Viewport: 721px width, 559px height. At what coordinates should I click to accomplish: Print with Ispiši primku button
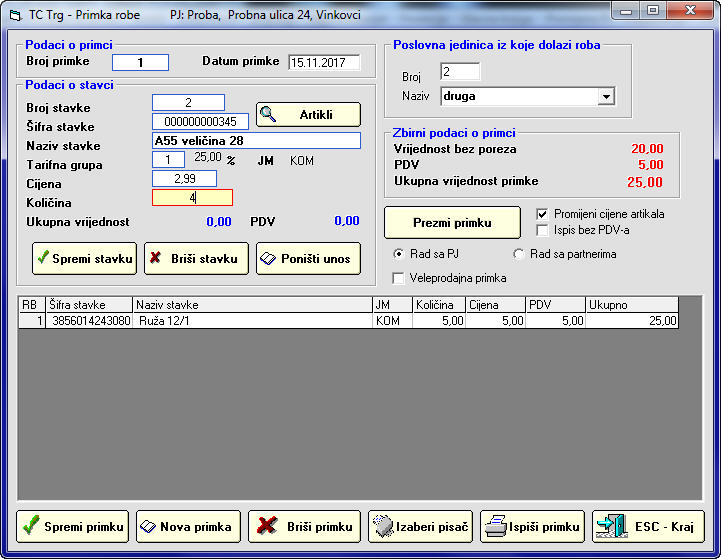(x=533, y=526)
